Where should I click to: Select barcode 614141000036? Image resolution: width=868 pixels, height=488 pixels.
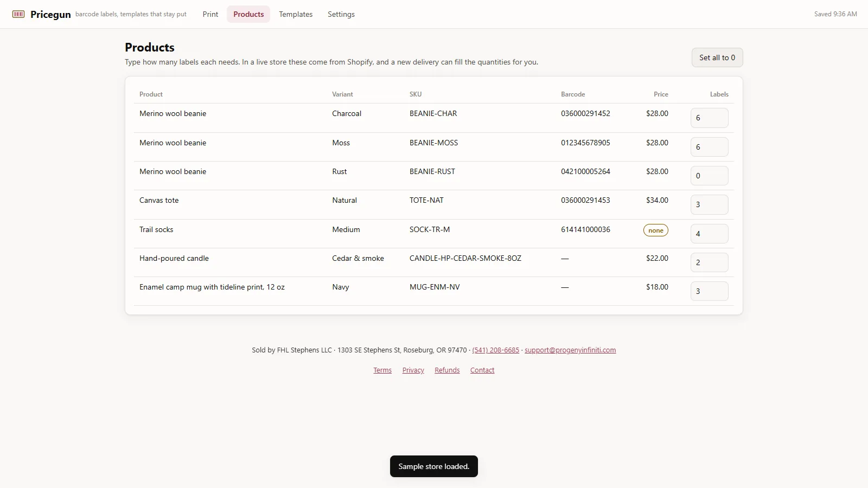(x=585, y=230)
